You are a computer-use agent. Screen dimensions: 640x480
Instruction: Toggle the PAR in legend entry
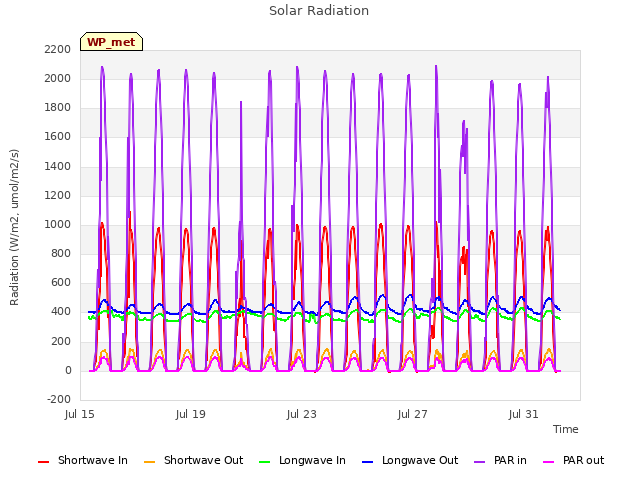[x=500, y=460]
